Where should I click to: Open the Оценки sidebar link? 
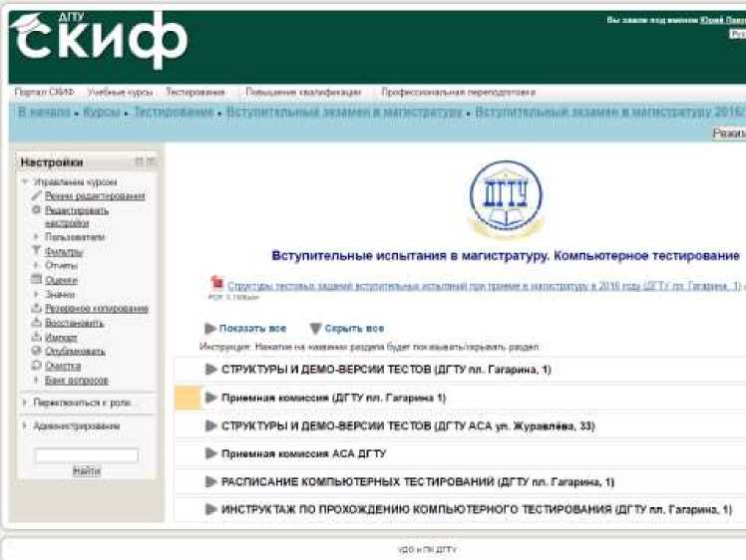pyautogui.click(x=61, y=280)
